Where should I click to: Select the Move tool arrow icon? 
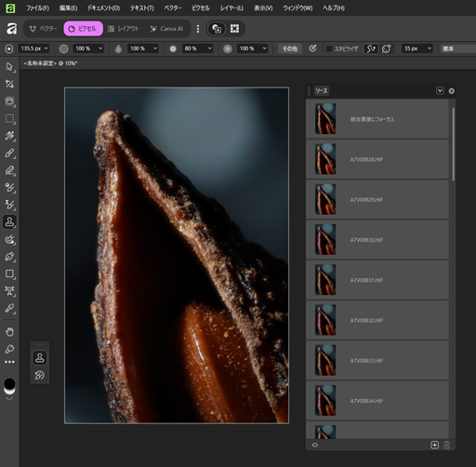point(9,67)
